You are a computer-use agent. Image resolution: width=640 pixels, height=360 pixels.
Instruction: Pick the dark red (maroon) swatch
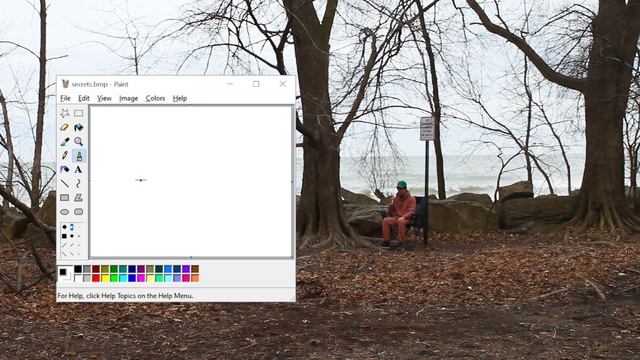[96, 269]
